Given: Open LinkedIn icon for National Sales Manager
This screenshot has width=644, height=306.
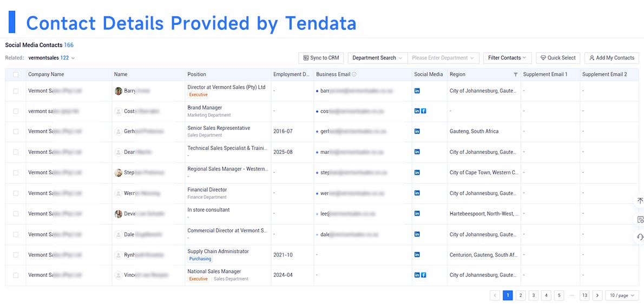Looking at the screenshot, I should (417, 275).
